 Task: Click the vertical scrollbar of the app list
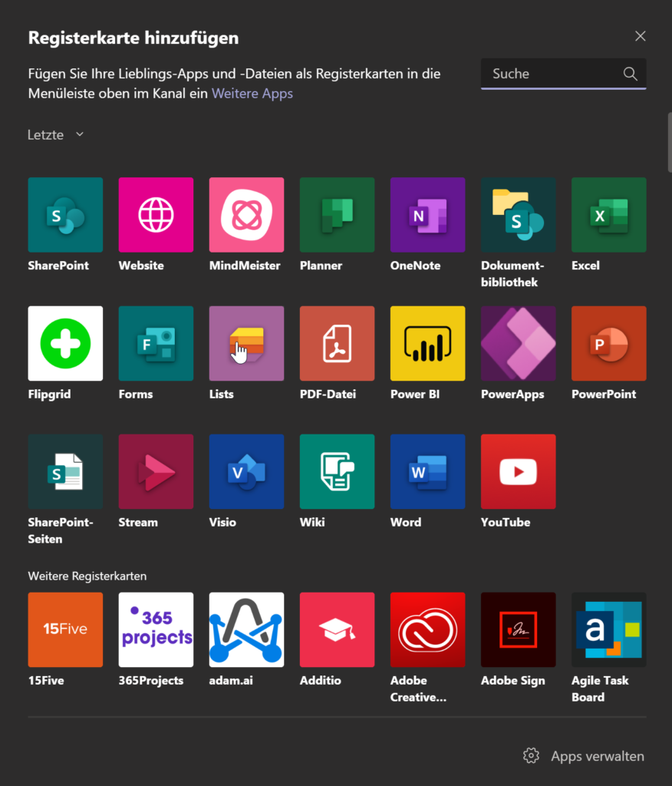click(x=670, y=143)
